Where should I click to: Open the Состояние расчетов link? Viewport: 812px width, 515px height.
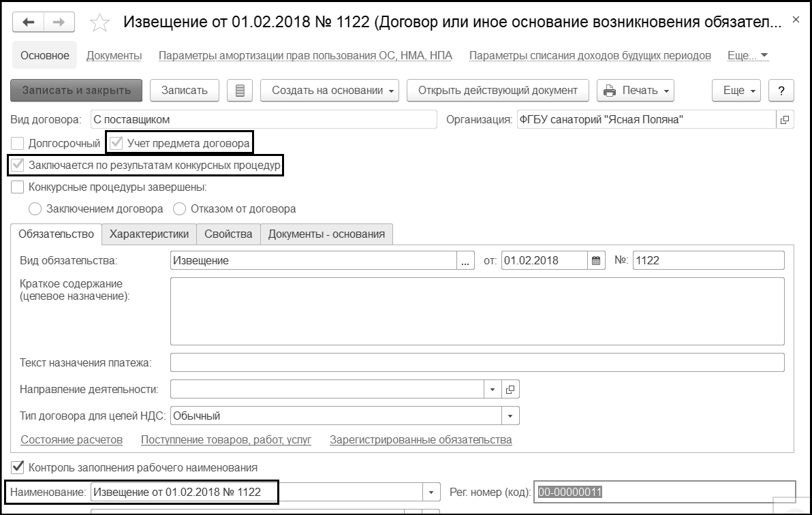[x=72, y=440]
